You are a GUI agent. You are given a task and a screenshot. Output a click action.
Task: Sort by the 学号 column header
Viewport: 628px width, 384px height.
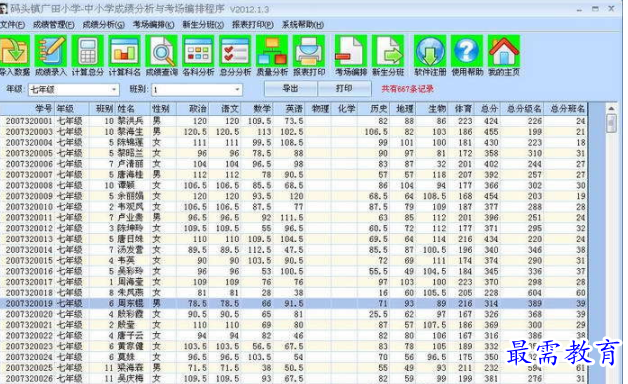(27, 109)
